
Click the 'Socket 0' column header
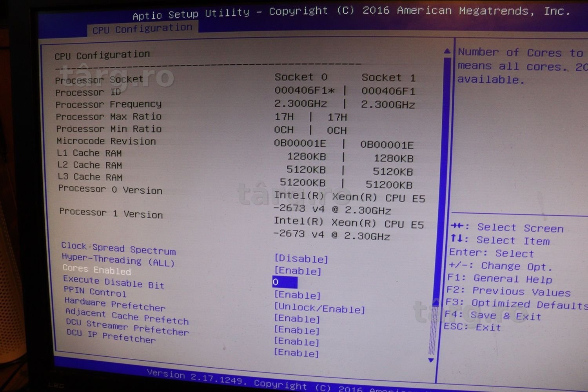301,77
